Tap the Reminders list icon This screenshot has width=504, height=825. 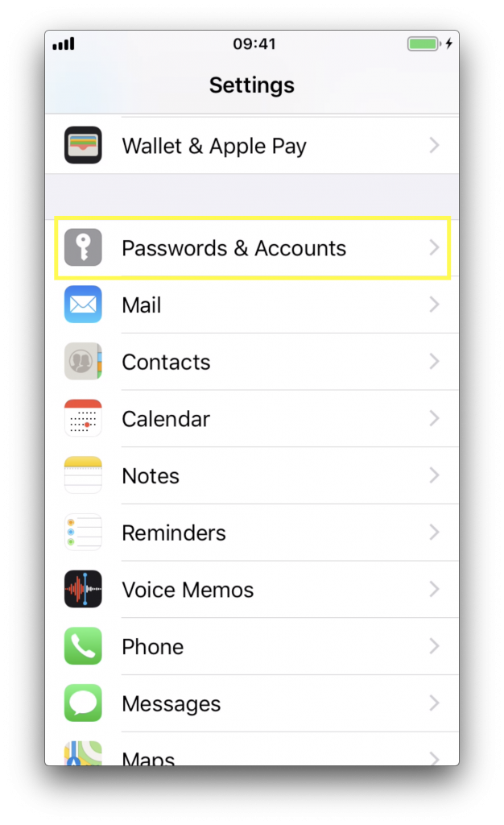83,532
